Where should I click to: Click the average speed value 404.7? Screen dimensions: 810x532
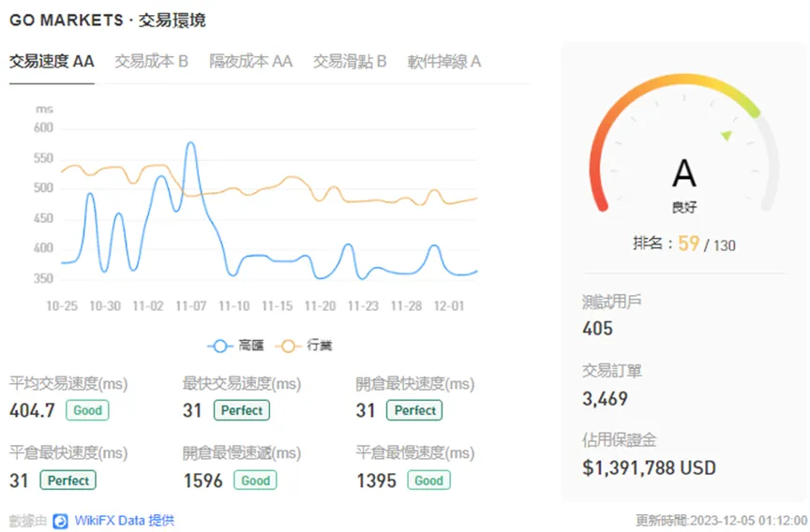click(32, 411)
